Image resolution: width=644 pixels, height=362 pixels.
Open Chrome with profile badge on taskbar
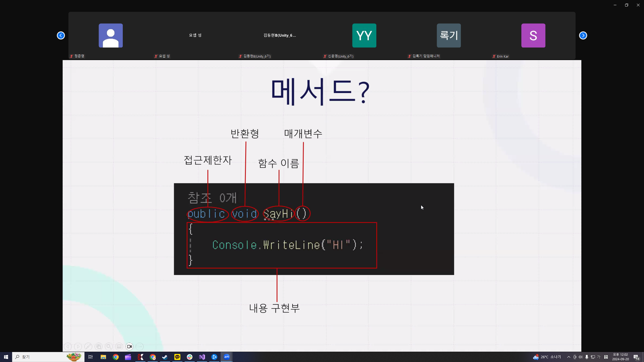click(x=153, y=357)
